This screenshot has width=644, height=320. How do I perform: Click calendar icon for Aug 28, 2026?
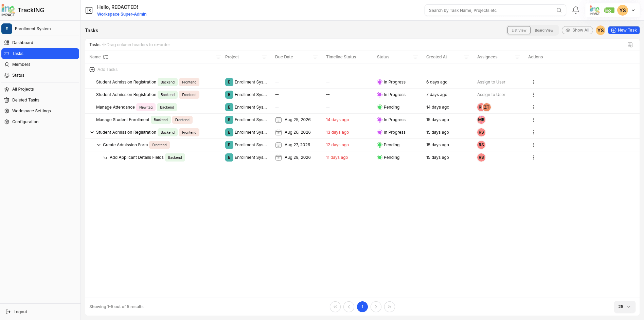point(279,157)
